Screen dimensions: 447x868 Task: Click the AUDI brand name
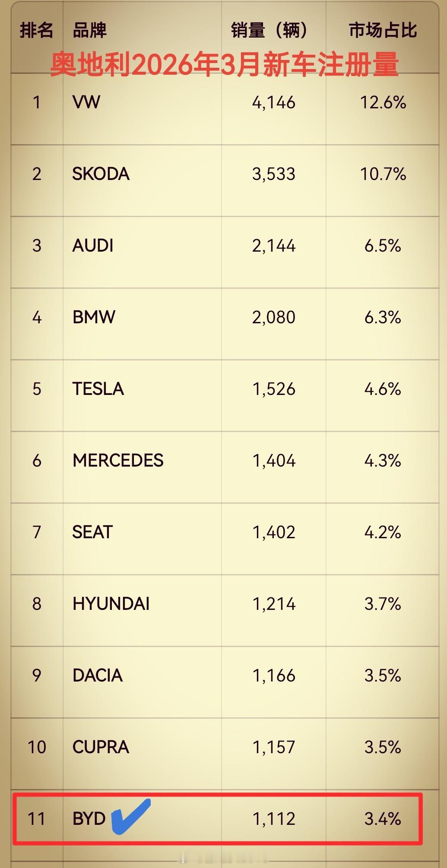coord(93,246)
